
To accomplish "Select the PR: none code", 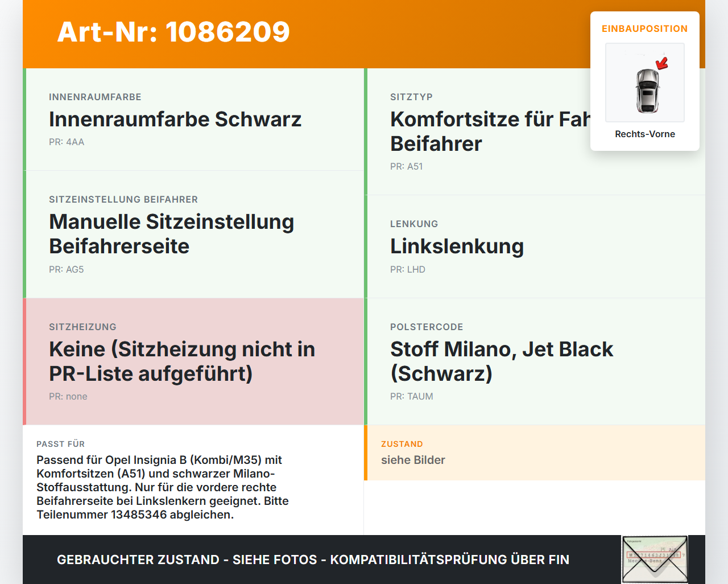I will [x=68, y=397].
